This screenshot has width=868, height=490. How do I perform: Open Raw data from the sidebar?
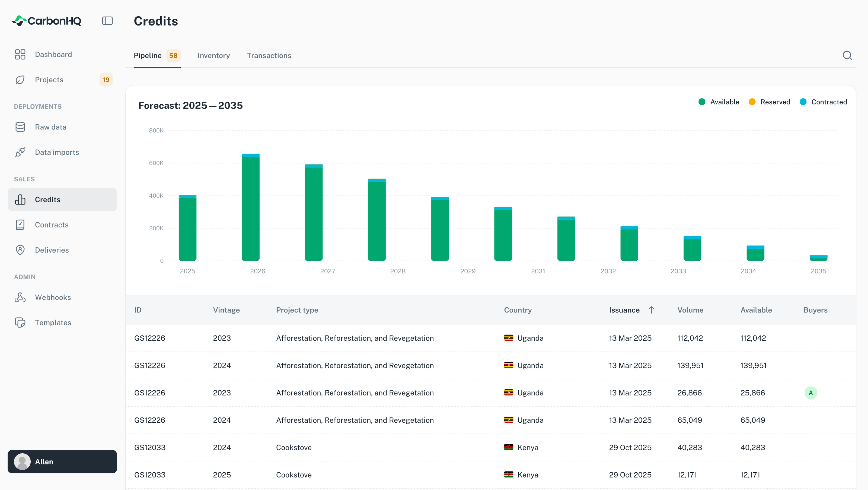click(20, 127)
